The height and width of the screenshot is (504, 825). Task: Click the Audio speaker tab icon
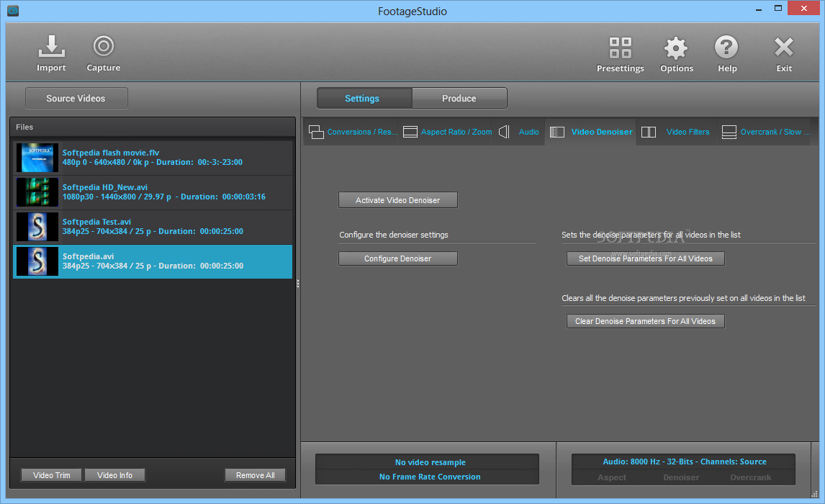pyautogui.click(x=504, y=132)
